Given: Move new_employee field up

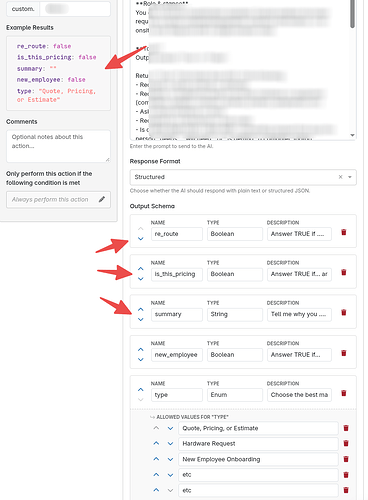Looking at the screenshot, I should [x=141, y=349].
